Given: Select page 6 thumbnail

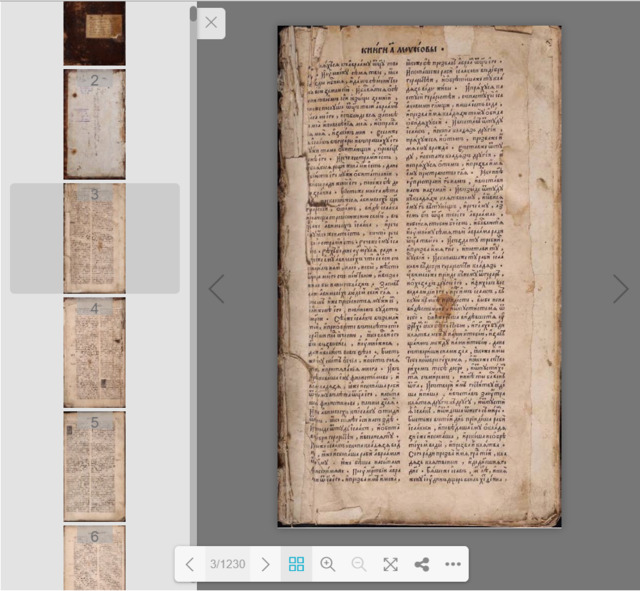Looking at the screenshot, I should point(95,557).
